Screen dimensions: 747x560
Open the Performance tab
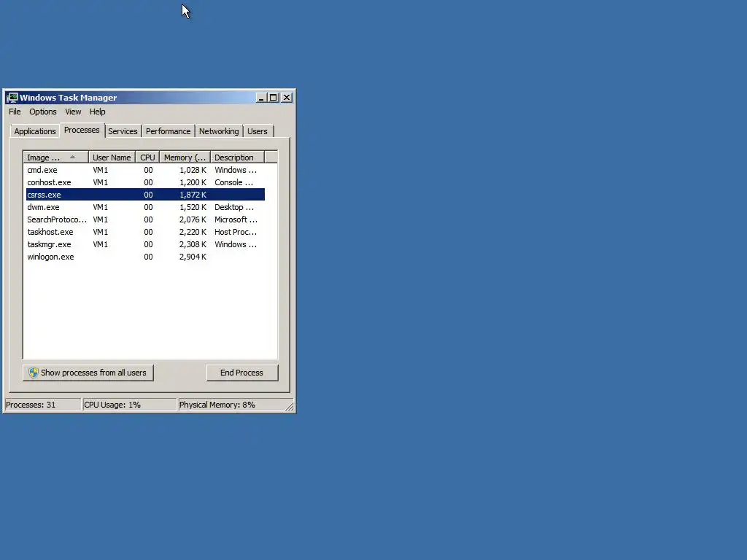(x=169, y=131)
